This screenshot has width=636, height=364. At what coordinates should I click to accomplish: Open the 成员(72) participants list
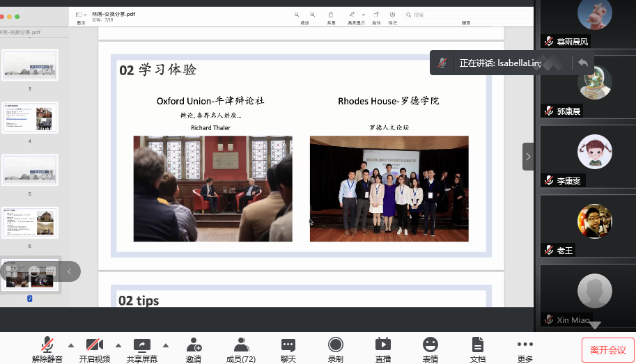241,346
